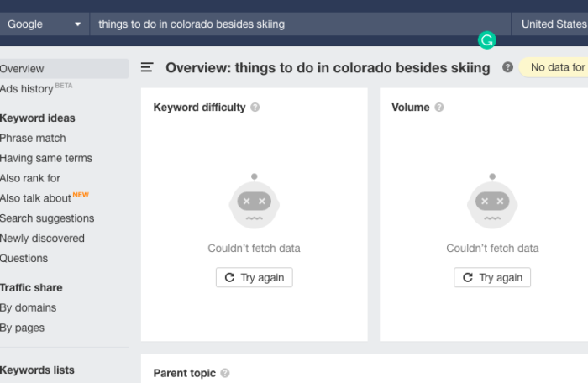Open the United States country selector

[x=553, y=24]
